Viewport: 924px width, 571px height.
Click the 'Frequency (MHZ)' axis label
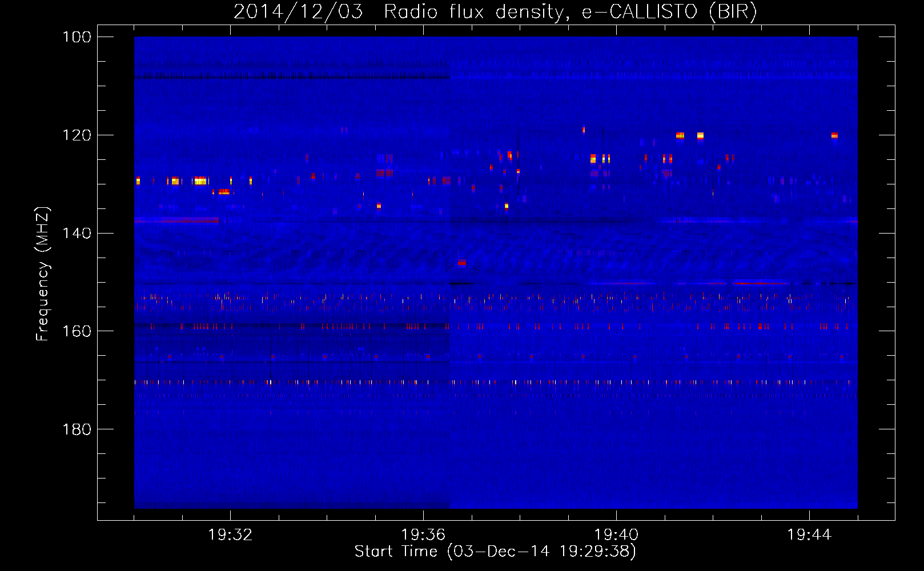[x=43, y=274]
